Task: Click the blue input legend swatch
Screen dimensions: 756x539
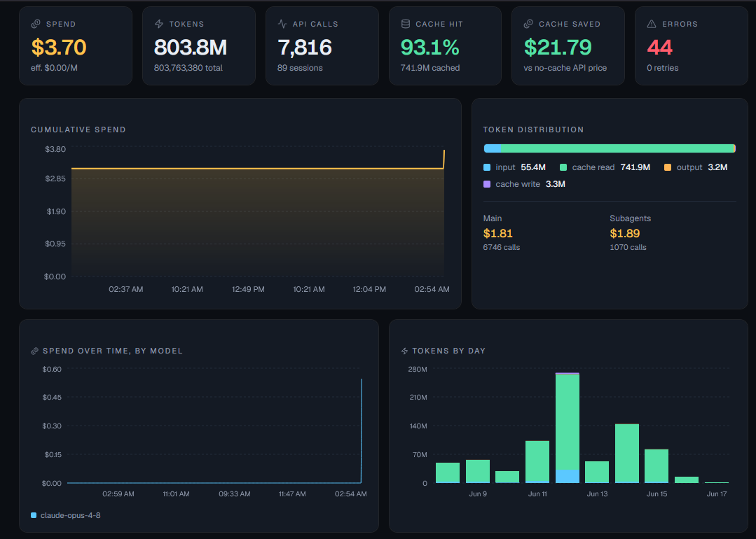Action: click(487, 167)
